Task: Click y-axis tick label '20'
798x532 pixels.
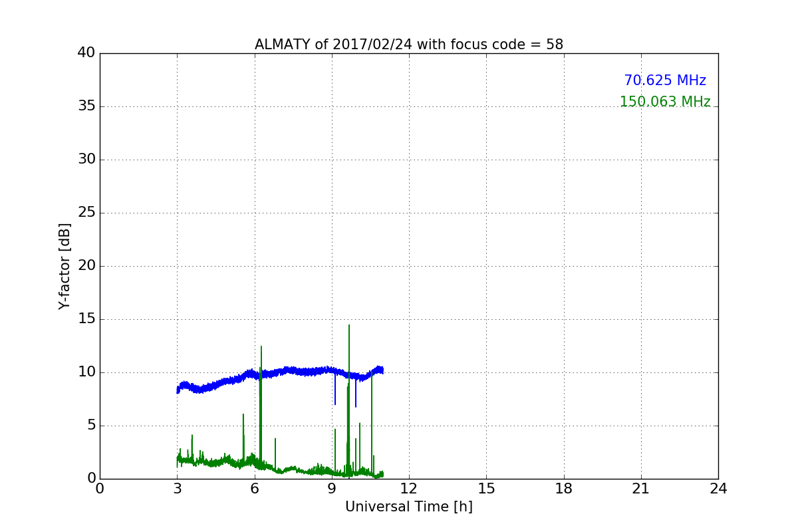Action: tap(87, 266)
